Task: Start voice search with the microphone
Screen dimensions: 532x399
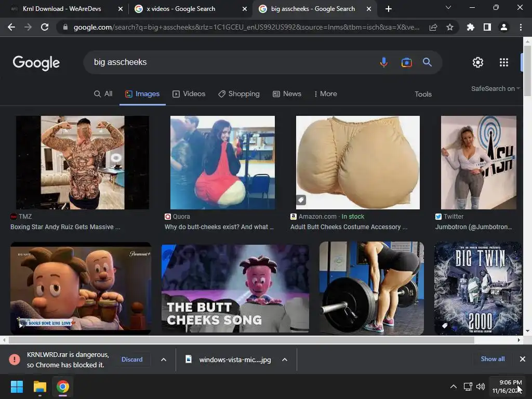Action: [384, 62]
